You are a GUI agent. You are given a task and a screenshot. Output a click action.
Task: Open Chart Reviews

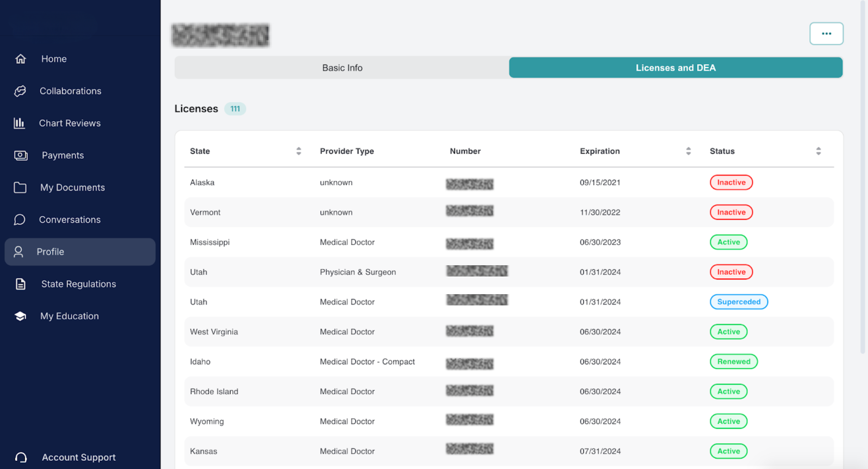tap(20, 123)
